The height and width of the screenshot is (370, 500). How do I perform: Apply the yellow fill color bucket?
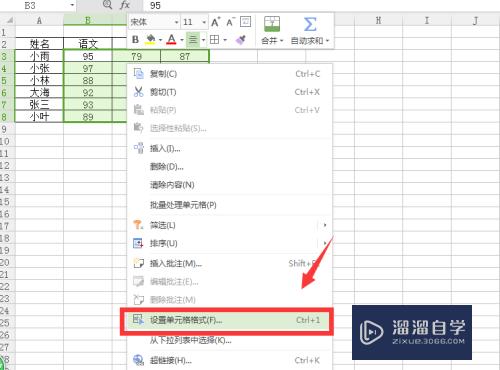(x=150, y=40)
